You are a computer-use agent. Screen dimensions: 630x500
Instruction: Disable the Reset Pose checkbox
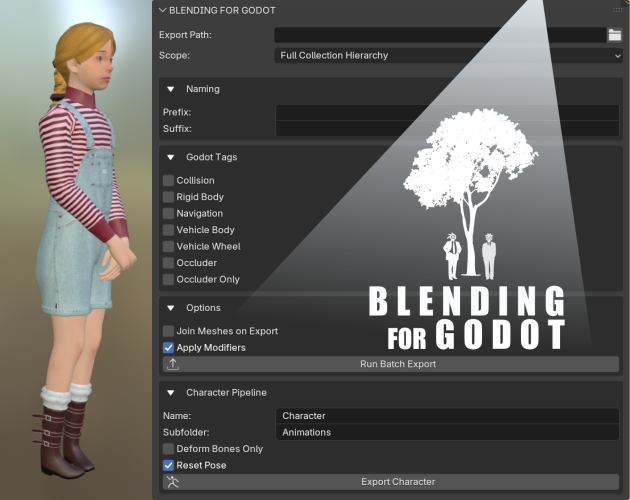pos(168,465)
